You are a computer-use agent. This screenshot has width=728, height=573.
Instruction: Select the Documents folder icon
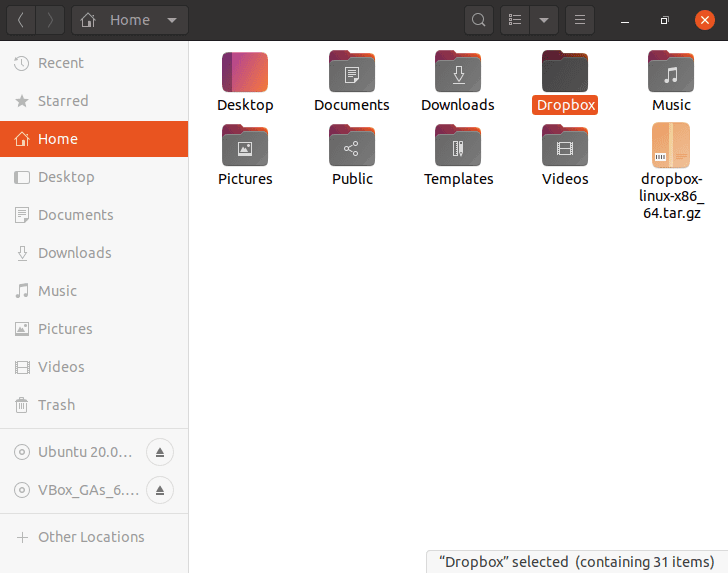(352, 72)
